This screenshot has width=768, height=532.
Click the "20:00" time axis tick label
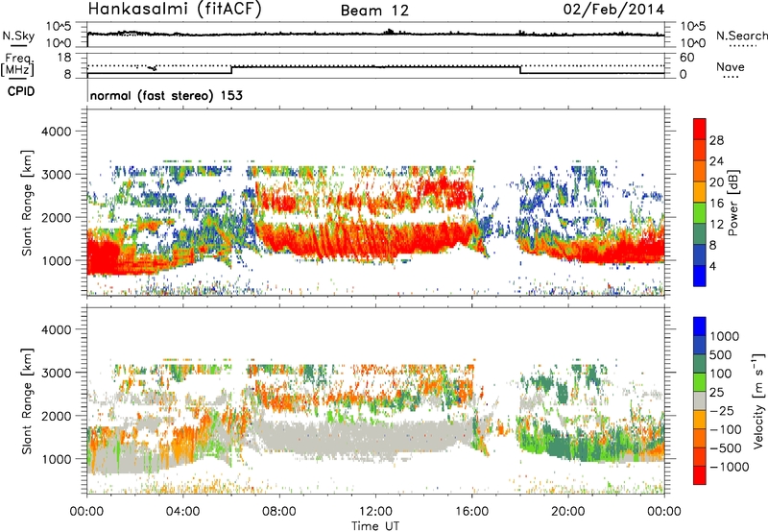(567, 511)
